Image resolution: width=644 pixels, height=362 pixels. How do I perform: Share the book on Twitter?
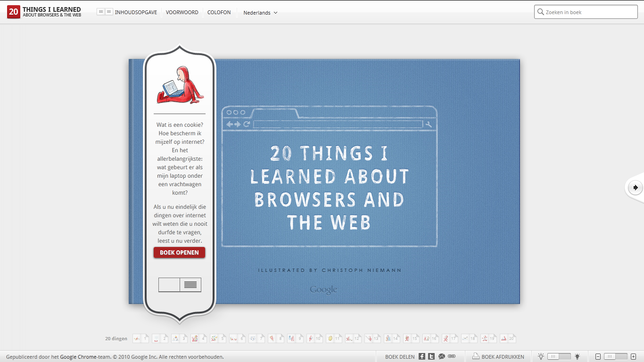[x=431, y=356]
